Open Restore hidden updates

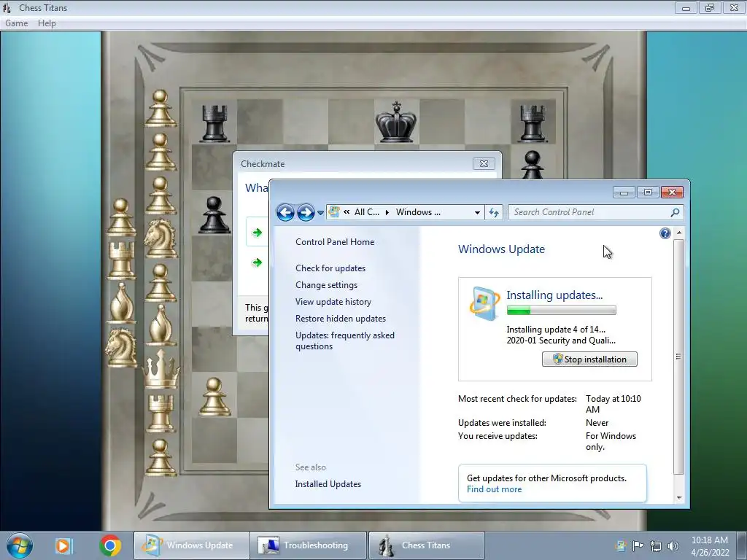pyautogui.click(x=341, y=319)
